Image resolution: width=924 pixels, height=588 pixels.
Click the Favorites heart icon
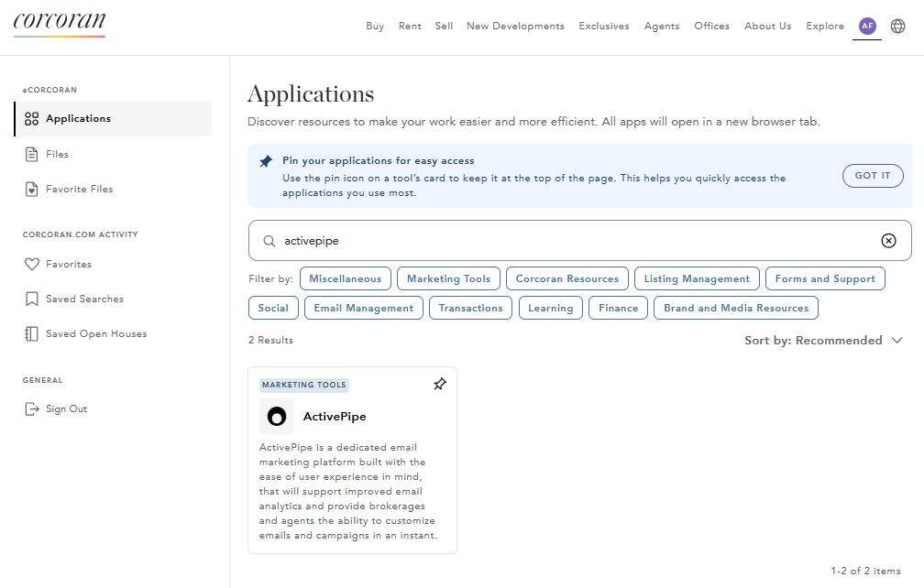point(32,265)
